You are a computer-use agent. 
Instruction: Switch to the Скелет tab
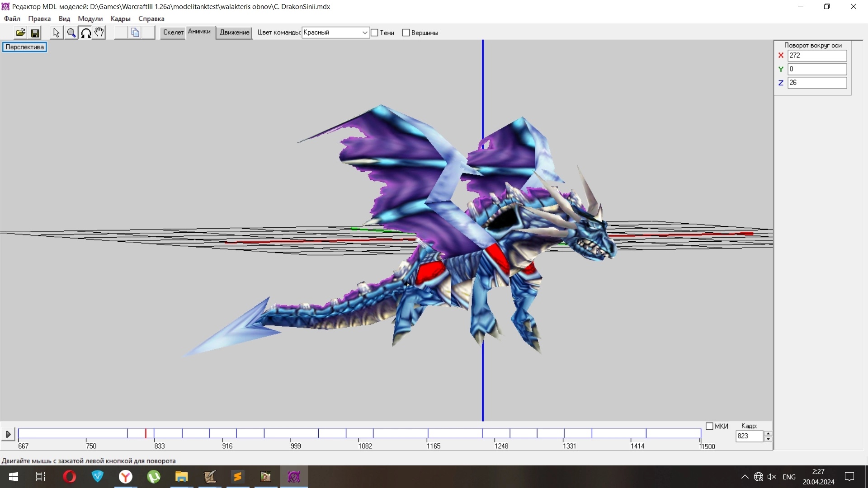[x=173, y=32]
